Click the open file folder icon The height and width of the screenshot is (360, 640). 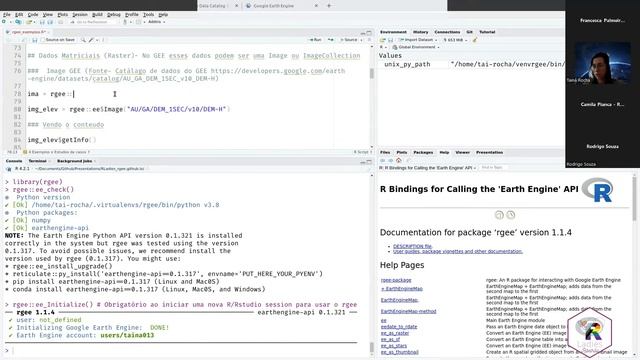coord(30,22)
